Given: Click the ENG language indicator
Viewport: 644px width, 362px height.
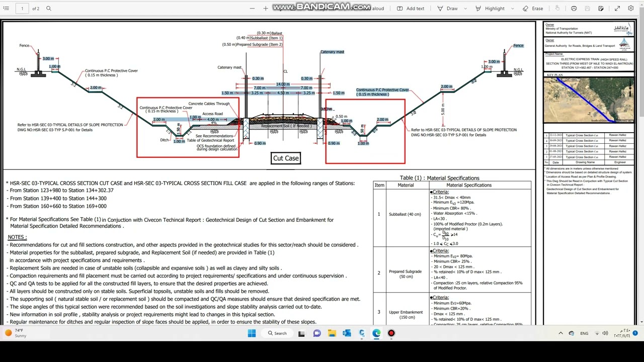Looking at the screenshot, I should (x=584, y=333).
